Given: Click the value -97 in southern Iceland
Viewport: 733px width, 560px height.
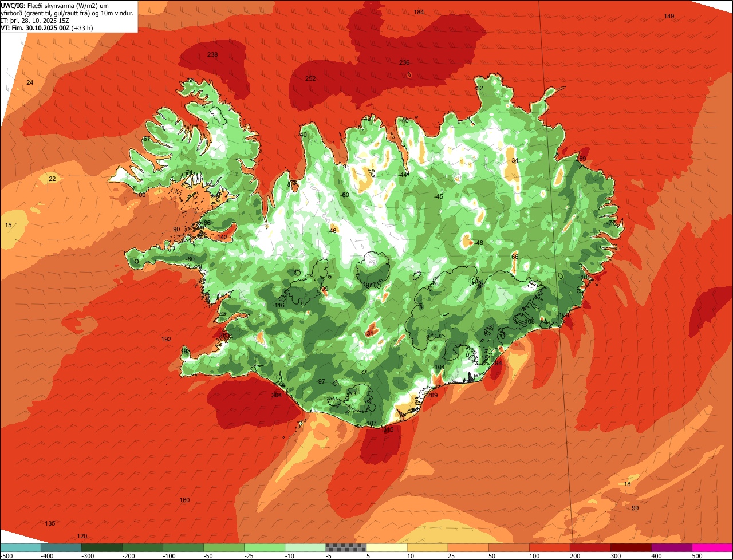Looking at the screenshot, I should pyautogui.click(x=321, y=381).
